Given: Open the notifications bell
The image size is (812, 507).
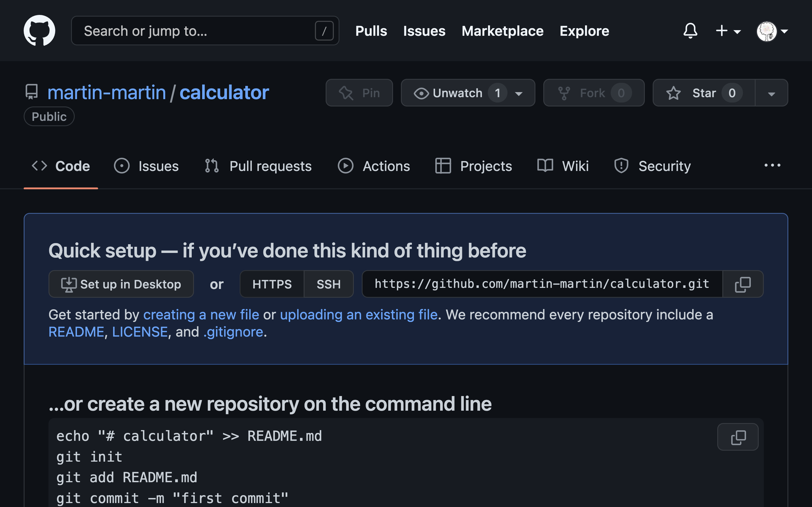Looking at the screenshot, I should pos(690,31).
